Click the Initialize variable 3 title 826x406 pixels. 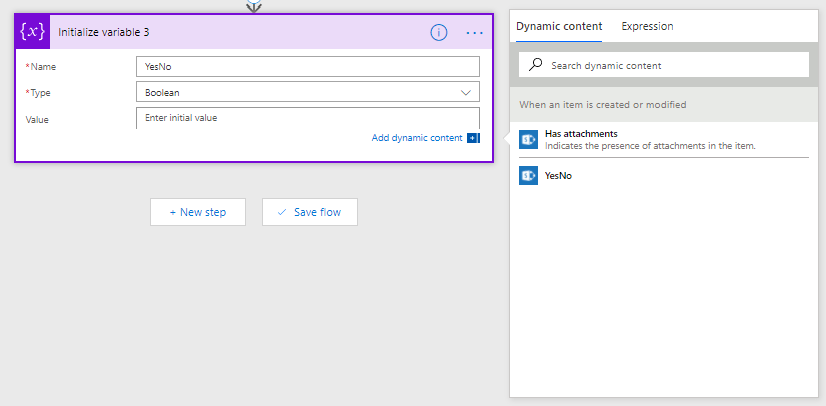(x=104, y=33)
